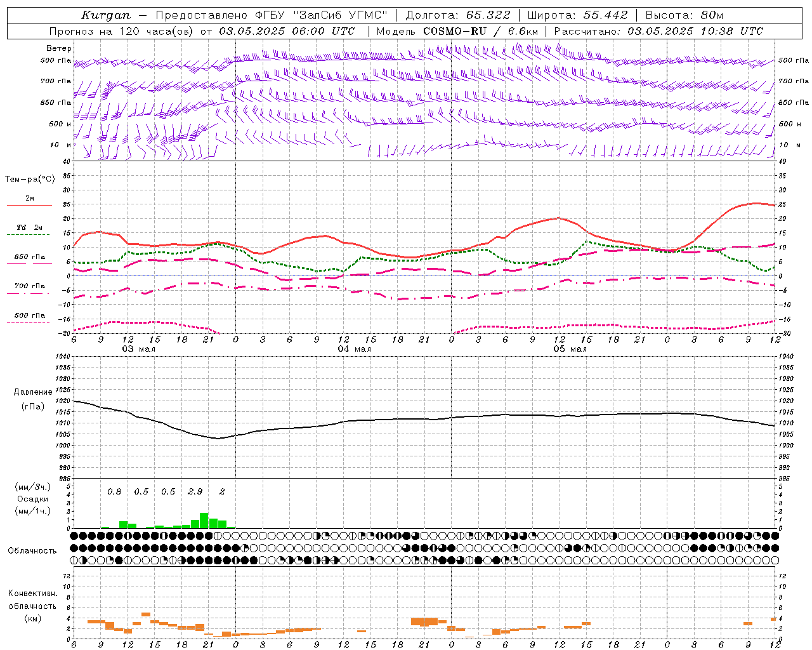Click the "Конвективн." convective cloud label

[32, 594]
